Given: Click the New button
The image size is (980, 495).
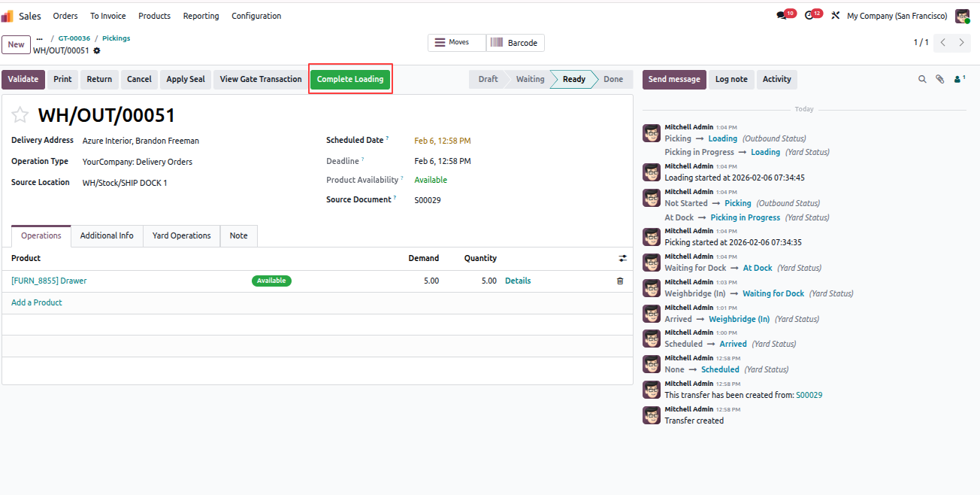Looking at the screenshot, I should click(16, 45).
